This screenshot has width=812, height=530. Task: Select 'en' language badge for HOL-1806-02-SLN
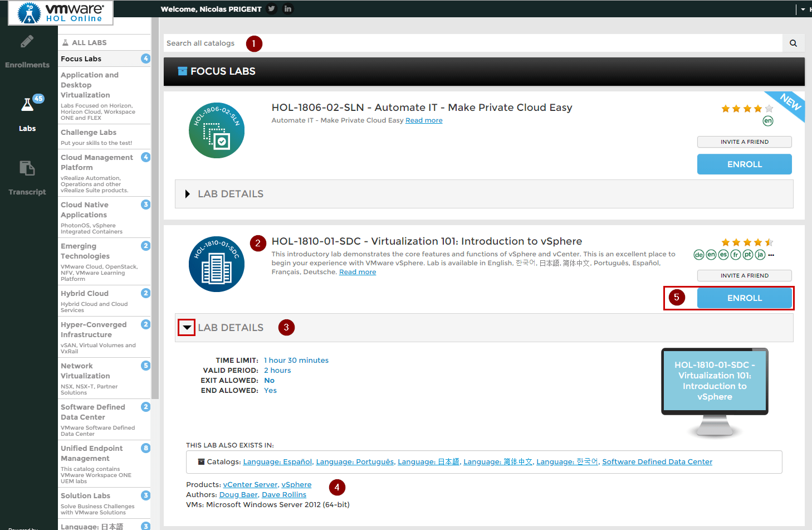coord(768,121)
